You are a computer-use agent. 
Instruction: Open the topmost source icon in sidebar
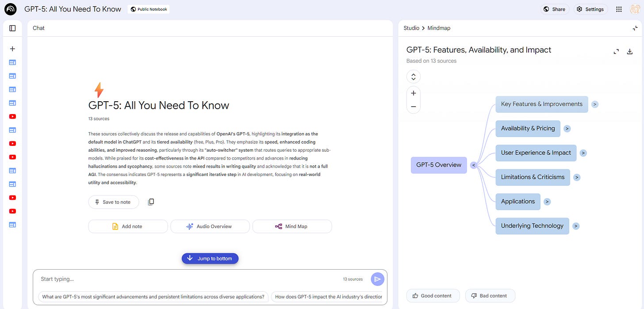click(12, 62)
